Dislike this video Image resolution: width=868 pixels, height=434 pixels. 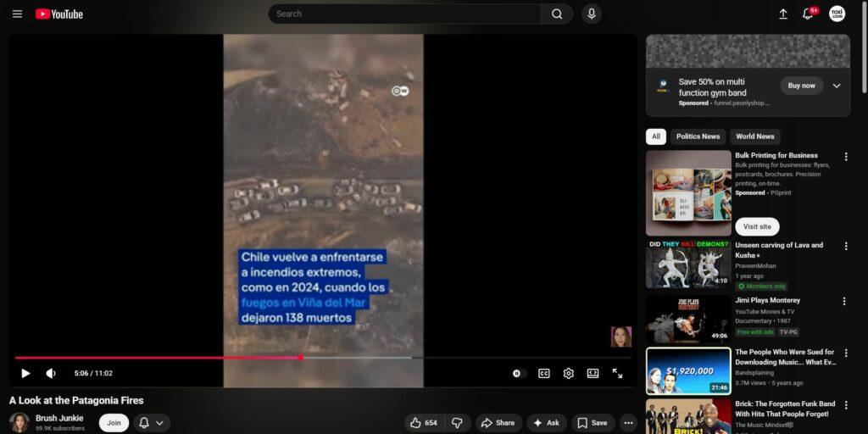click(x=456, y=423)
